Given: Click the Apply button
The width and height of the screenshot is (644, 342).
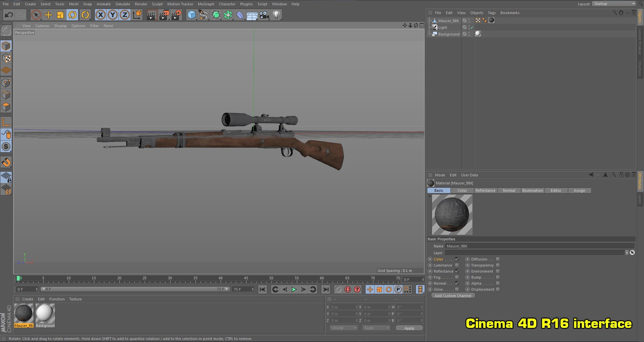Looking at the screenshot, I should [409, 328].
